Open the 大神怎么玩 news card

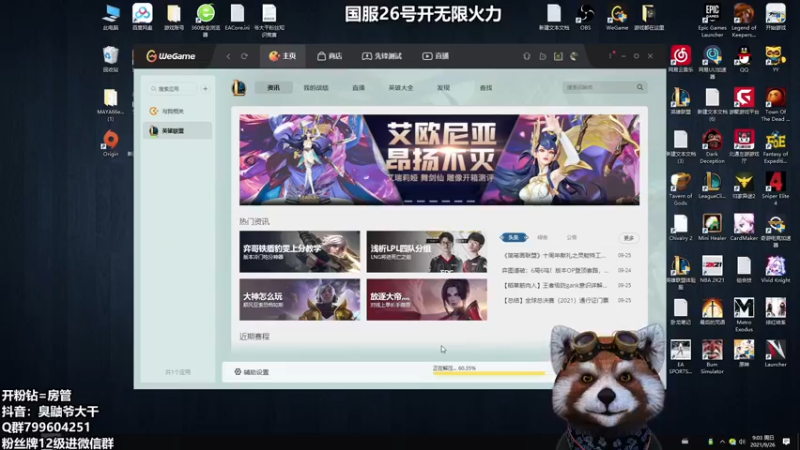[299, 299]
